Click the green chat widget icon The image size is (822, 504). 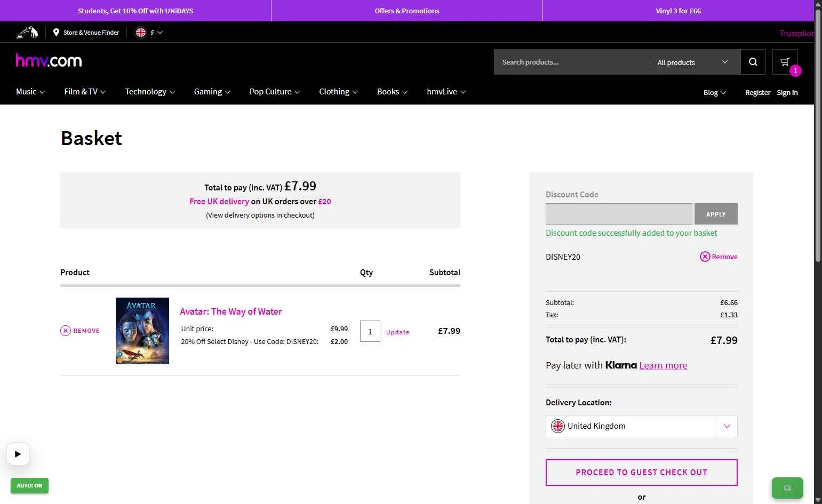(x=787, y=487)
